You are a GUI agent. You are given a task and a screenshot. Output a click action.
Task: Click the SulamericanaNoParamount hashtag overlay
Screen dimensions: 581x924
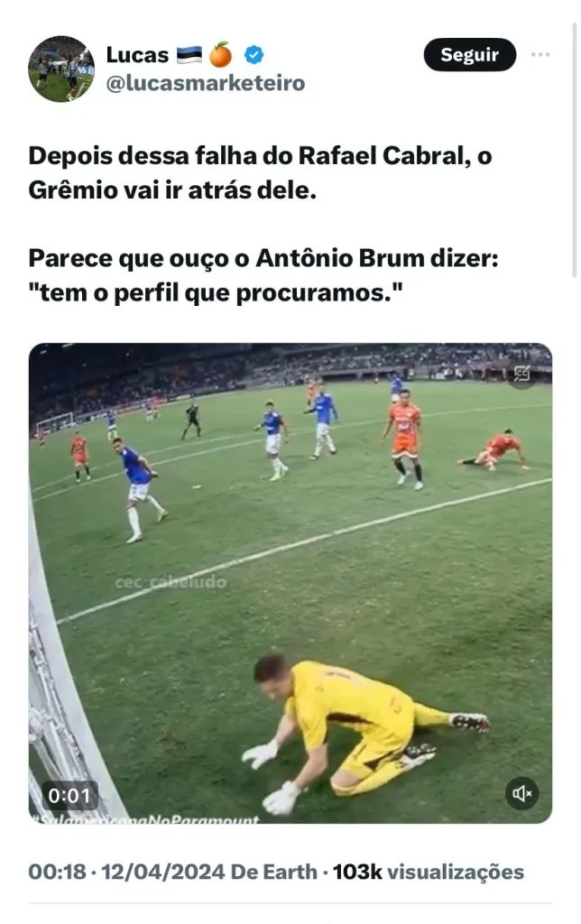147,818
